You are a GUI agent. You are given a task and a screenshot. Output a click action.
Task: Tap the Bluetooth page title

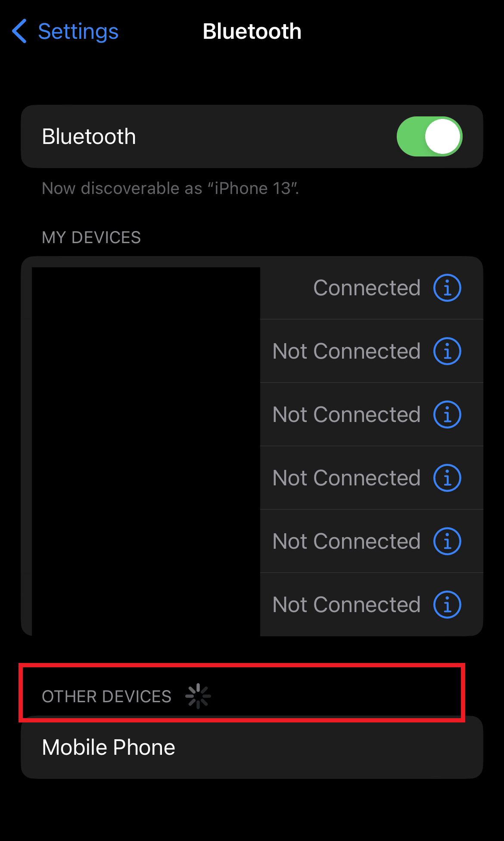252,31
